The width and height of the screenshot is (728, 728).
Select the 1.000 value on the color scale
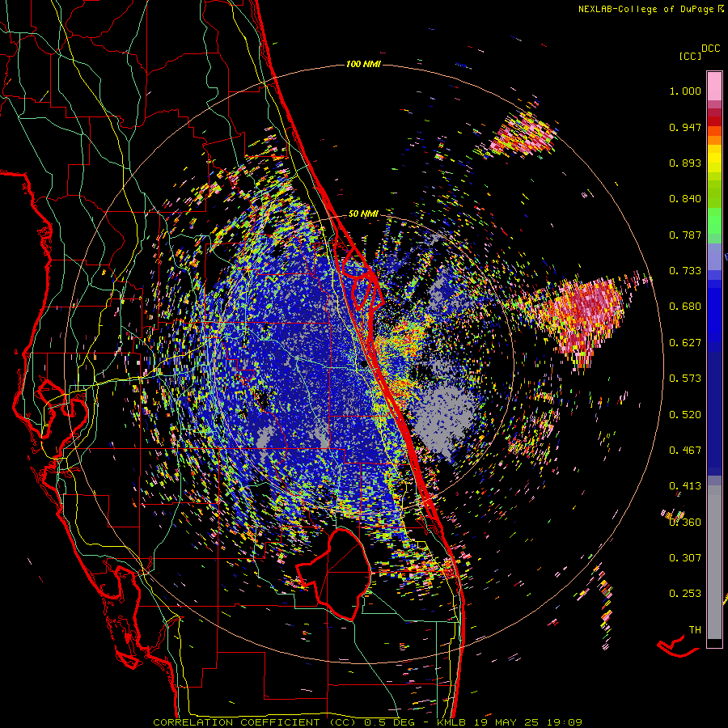685,91
